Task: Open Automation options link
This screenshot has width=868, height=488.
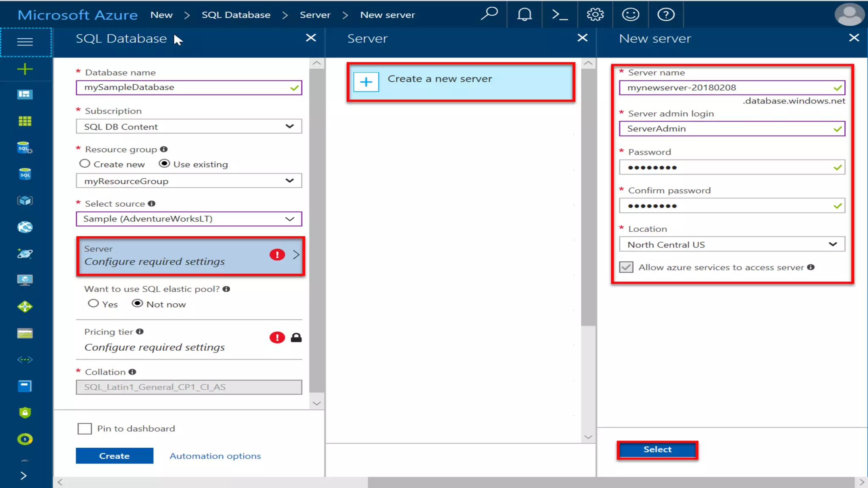Action: (x=215, y=456)
